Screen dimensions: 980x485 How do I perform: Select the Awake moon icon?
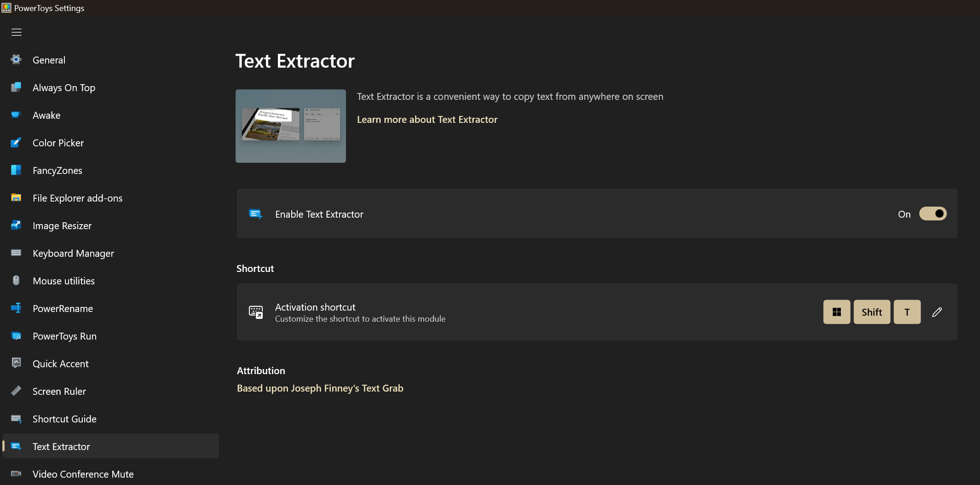[x=16, y=115]
